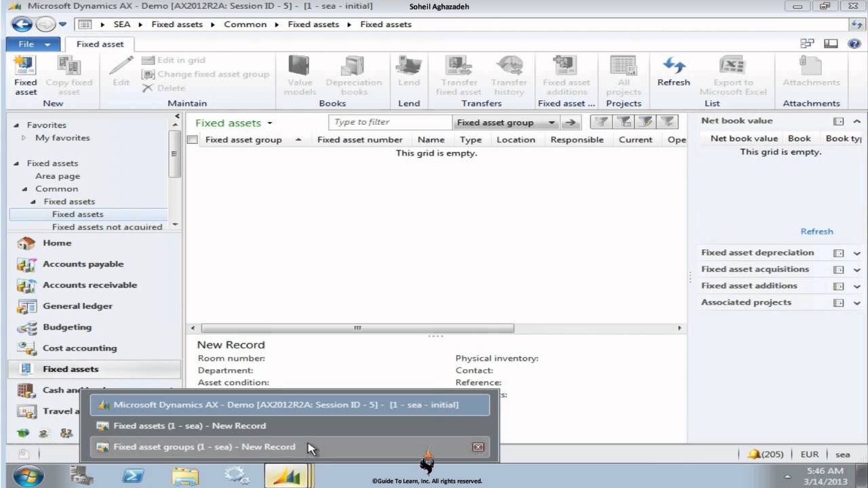Expand the Fixed asset acquisitions pane
Screen dimensions: 868x488
(857, 270)
